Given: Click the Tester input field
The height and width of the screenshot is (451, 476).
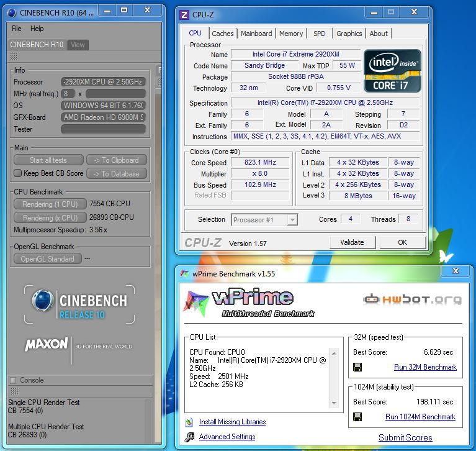Looking at the screenshot, I should pos(103,129).
